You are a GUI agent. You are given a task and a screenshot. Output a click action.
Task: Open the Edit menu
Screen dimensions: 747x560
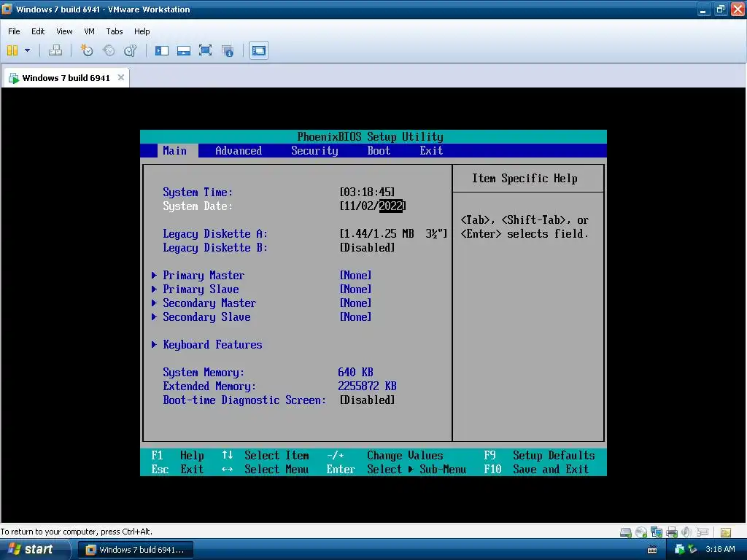click(x=38, y=31)
